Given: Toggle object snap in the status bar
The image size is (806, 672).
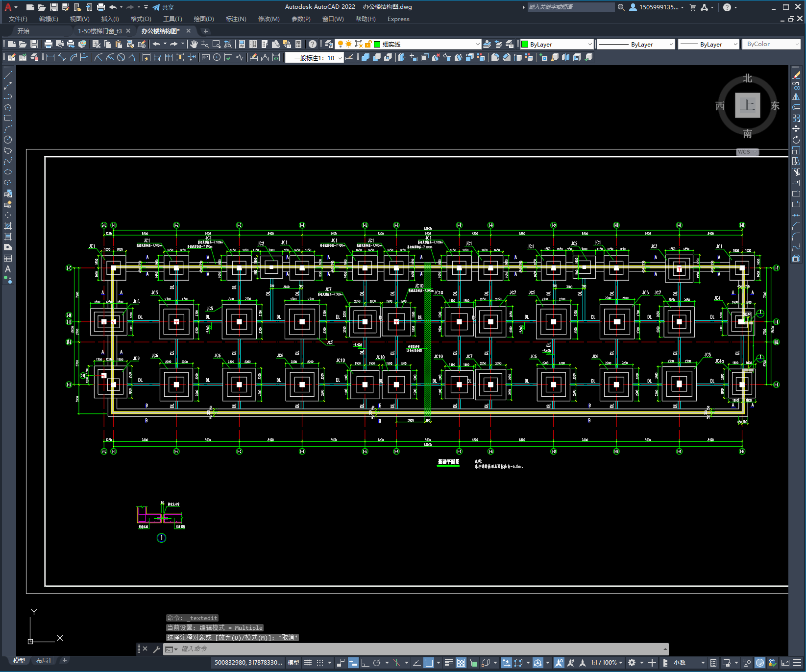Looking at the screenshot, I should [429, 663].
